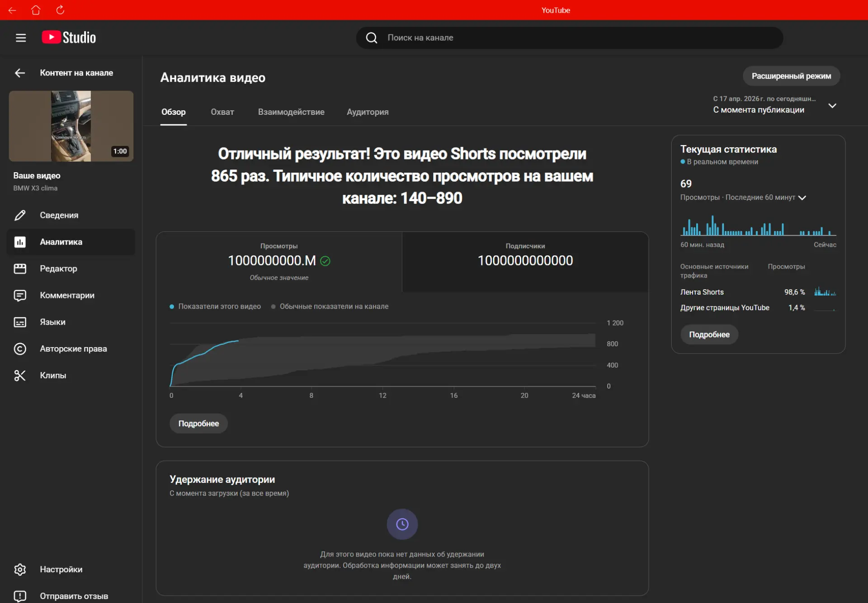
Task: Click Подробнее in Текущая статистика card
Action: [x=709, y=334]
